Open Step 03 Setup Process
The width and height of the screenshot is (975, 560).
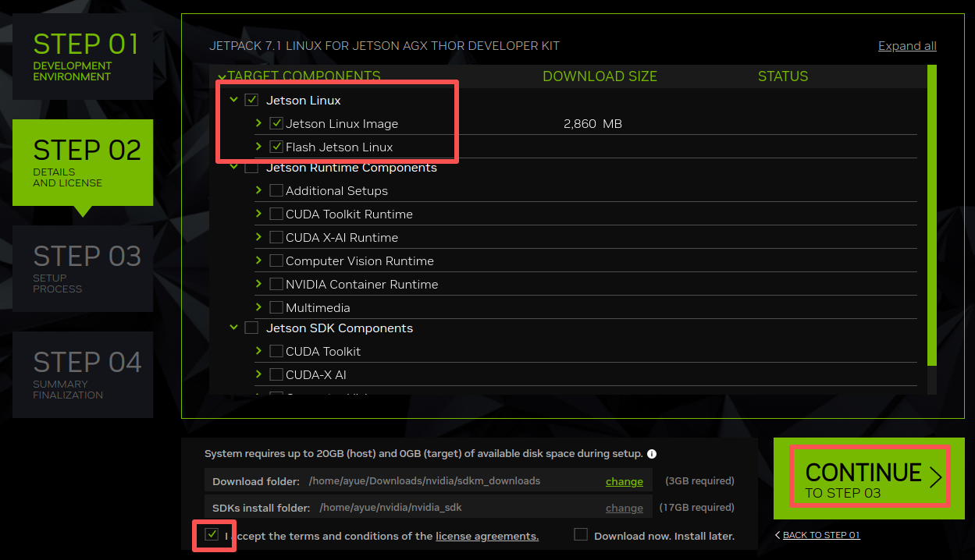(x=83, y=268)
